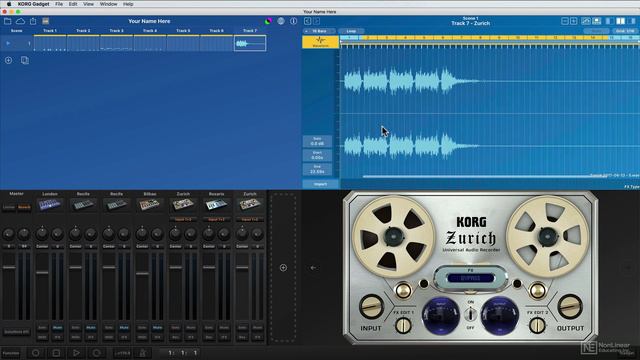Click the Zurich OUTPUT knob
Viewport: 640px width, 360px height.
point(570,307)
